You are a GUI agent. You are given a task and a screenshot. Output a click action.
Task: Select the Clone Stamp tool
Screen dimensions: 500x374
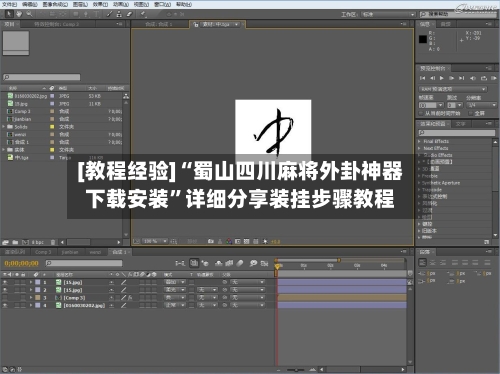(x=119, y=14)
